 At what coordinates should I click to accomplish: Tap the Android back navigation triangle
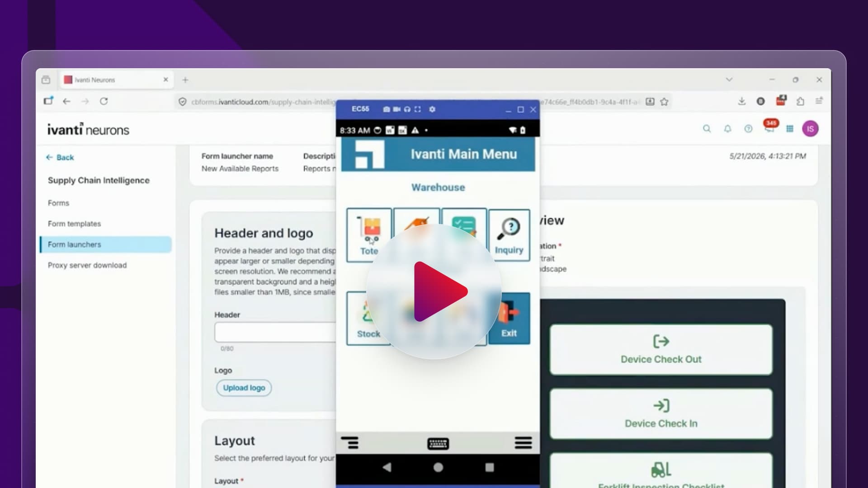[387, 467]
